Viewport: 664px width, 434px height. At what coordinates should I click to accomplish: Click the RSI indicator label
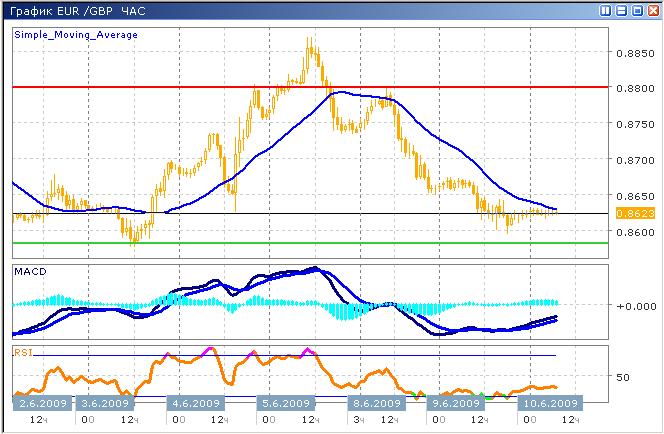(23, 351)
